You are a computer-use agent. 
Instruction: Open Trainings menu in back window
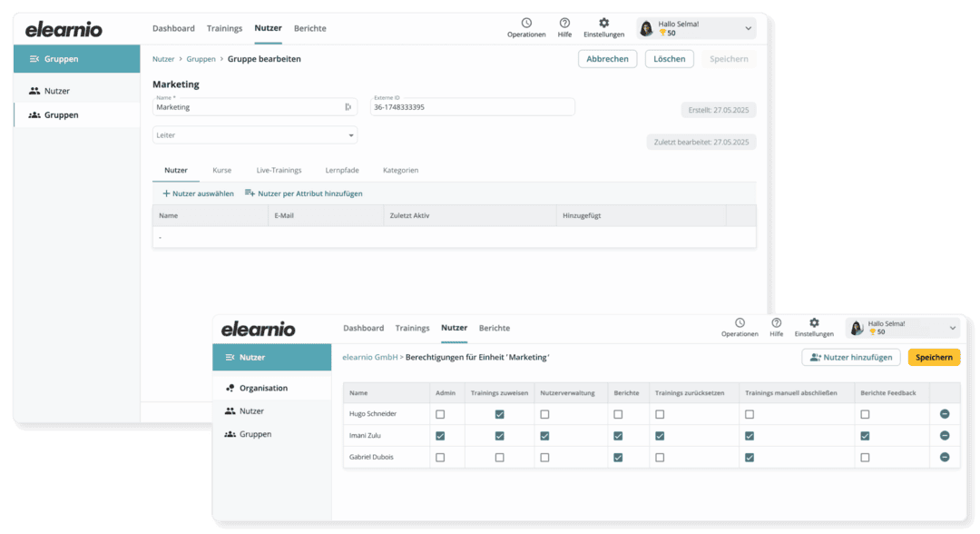[x=224, y=29]
